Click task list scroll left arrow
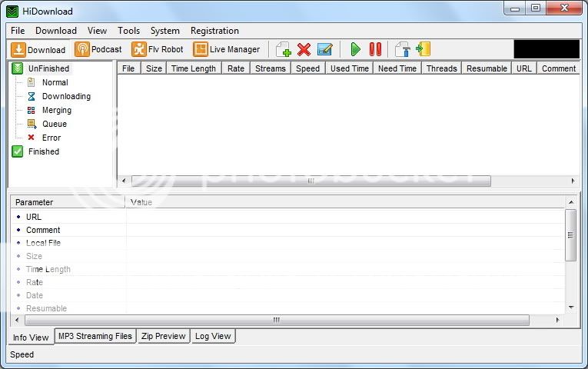The width and height of the screenshot is (588, 369). pyautogui.click(x=124, y=181)
